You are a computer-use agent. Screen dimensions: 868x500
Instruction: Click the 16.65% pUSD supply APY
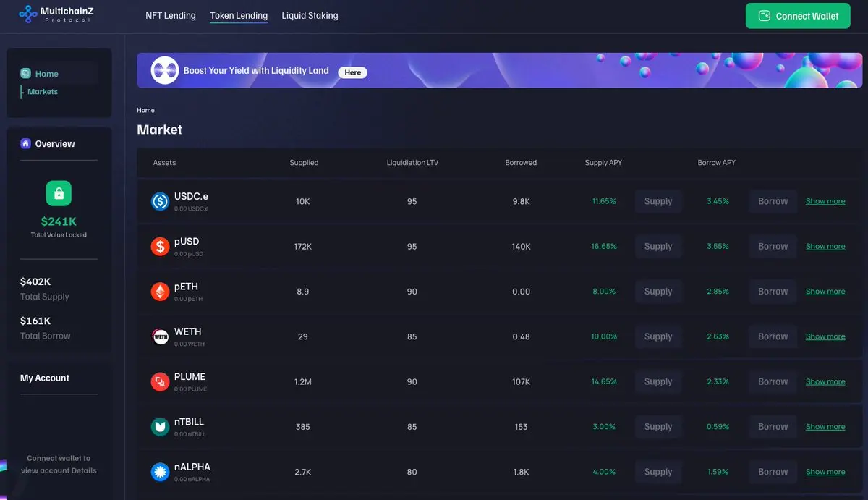[x=604, y=246]
